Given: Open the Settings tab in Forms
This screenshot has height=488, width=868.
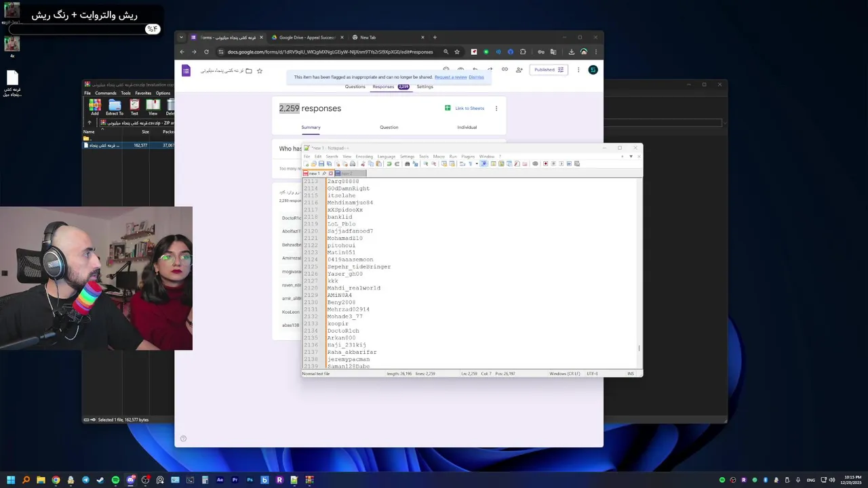Looking at the screenshot, I should [425, 87].
